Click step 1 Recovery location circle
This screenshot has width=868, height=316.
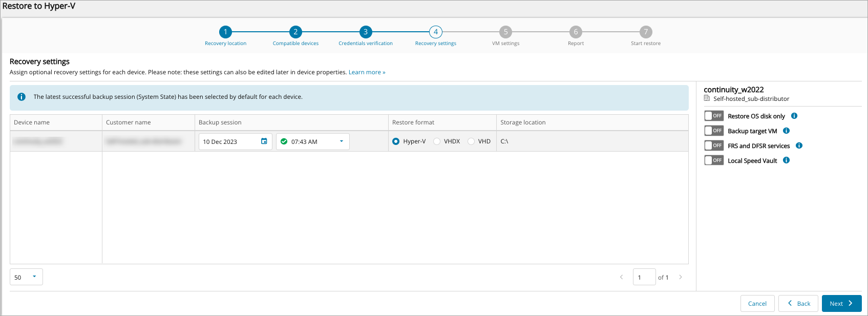pyautogui.click(x=225, y=32)
